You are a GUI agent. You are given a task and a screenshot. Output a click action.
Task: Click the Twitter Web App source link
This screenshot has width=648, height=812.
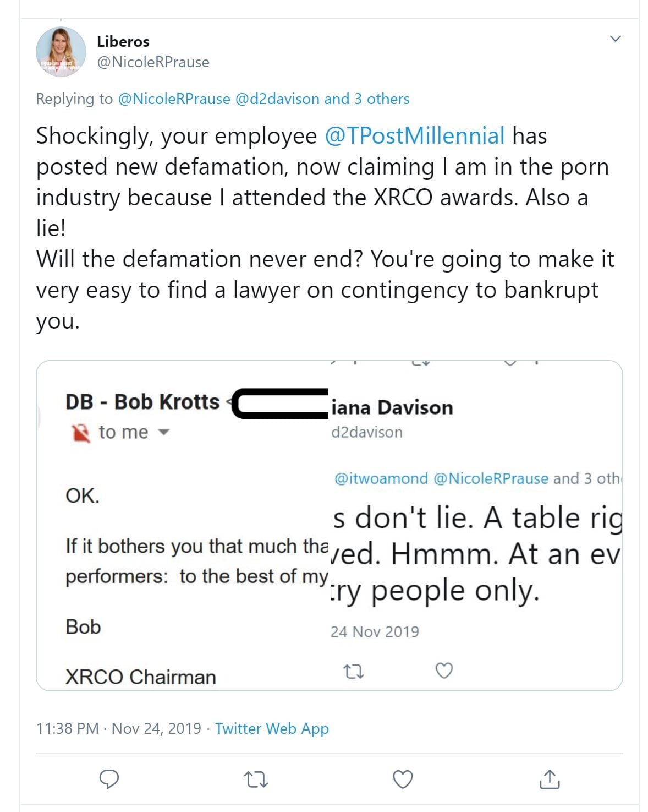272,728
